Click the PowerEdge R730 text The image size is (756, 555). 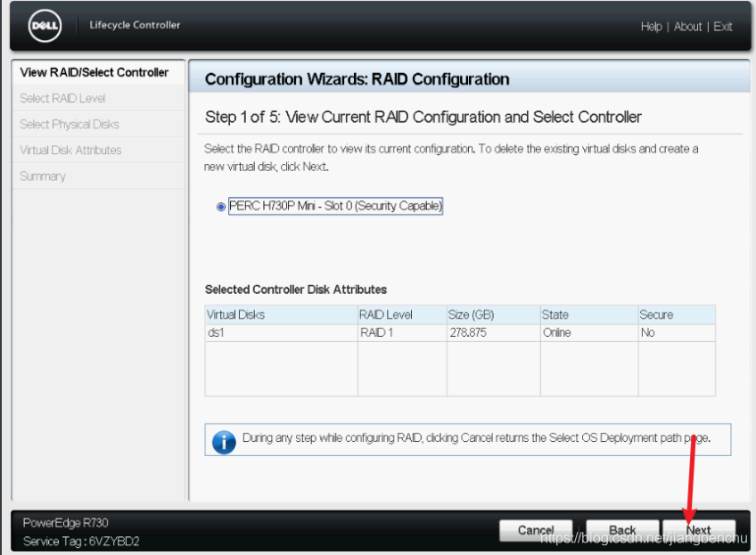click(66, 523)
